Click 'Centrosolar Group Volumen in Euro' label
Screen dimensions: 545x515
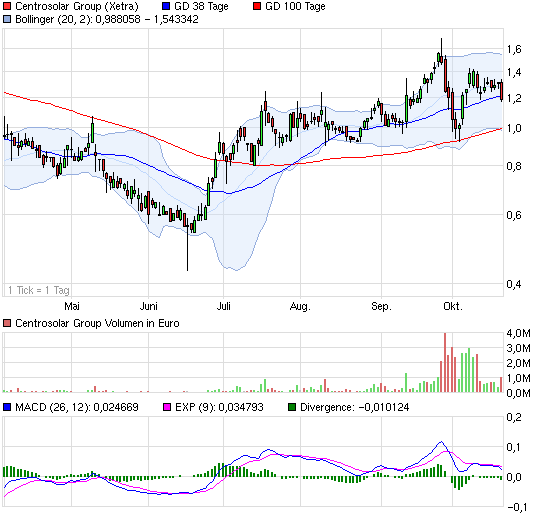(97, 323)
